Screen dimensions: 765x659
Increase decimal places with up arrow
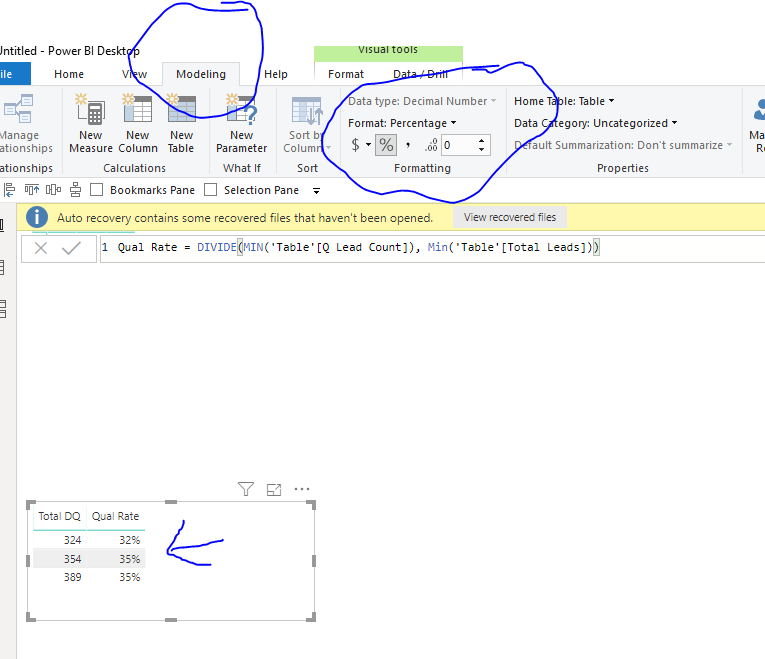pos(482,141)
